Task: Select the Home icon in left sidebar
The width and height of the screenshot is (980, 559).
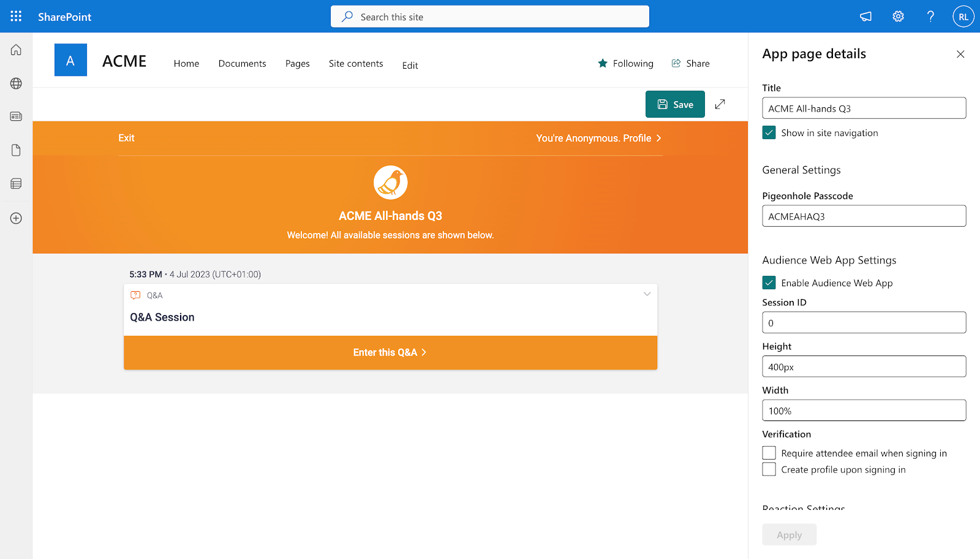Action: 15,50
